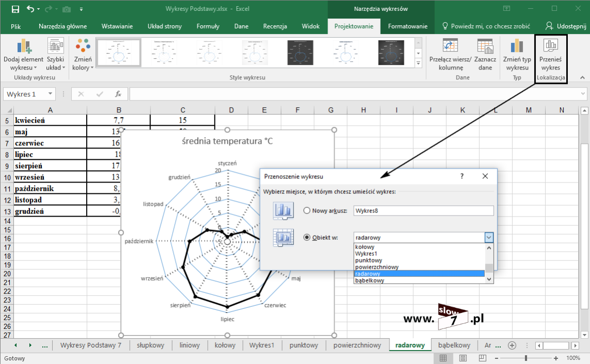Click the formula bar Enter checkmark icon
Screen dimensions: 590x364
pos(100,94)
